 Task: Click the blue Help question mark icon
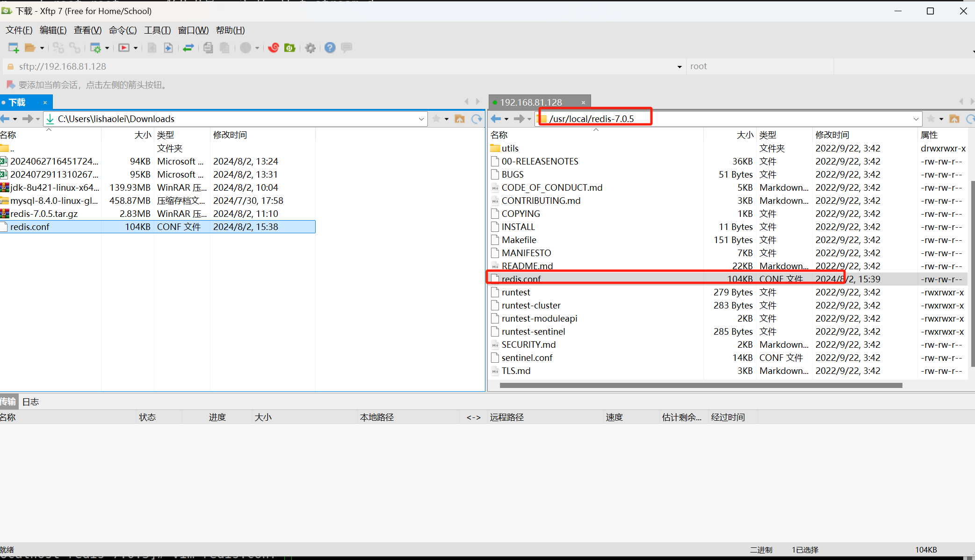[x=330, y=48]
